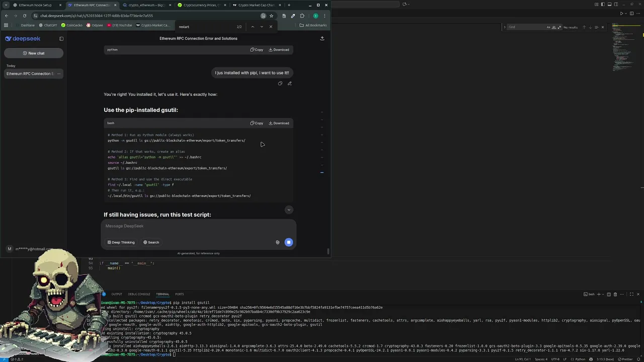The height and width of the screenshot is (362, 644).
Task: Open the CoinGecko bookmark
Action: 71,25
